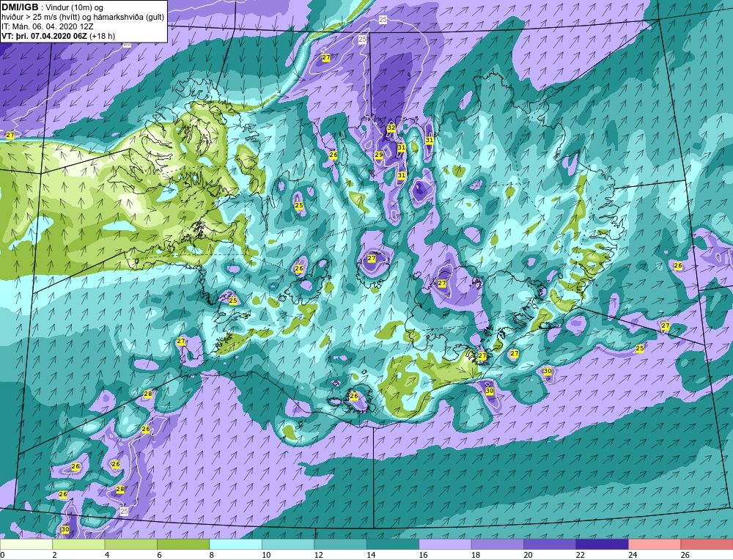This screenshot has height=560, width=733.
Task: Click the 'DMI/IGB : Vindur (10m) og' title line
Action: pos(52,7)
